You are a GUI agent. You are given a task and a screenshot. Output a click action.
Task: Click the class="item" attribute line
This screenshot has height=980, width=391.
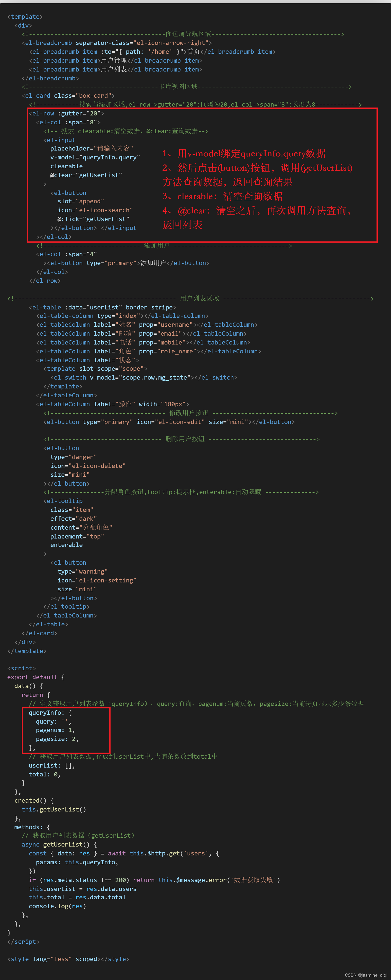coord(72,510)
